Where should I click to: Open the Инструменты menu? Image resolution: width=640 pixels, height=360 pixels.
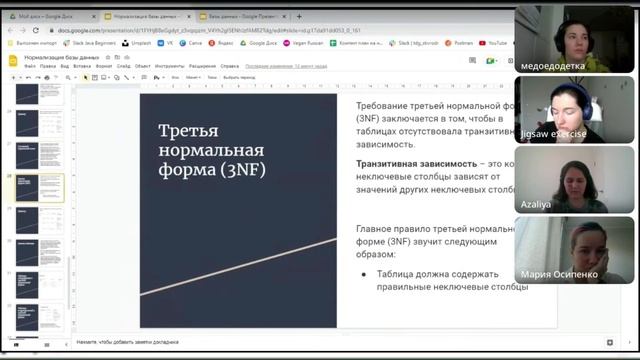point(169,66)
